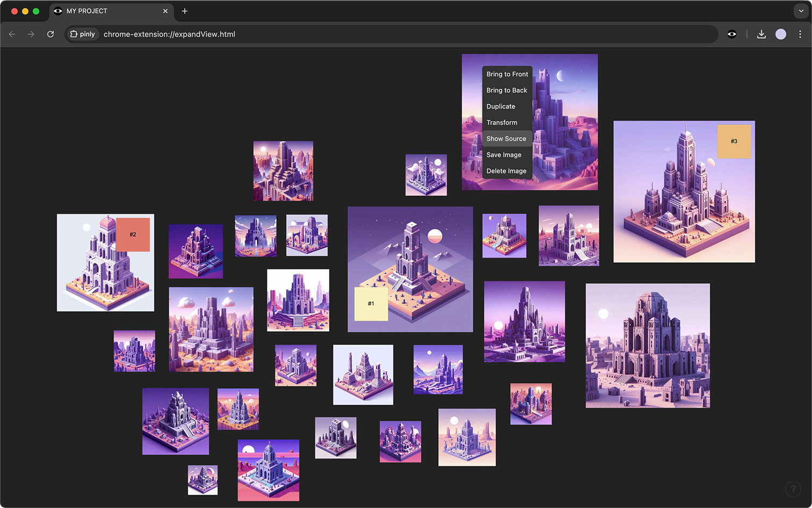This screenshot has width=812, height=508.
Task: Click Delete Image in context menu
Action: 506,171
